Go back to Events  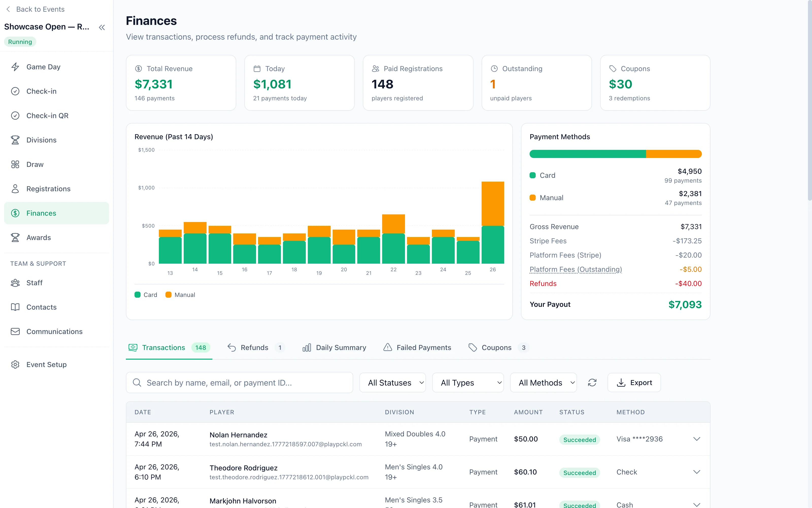36,9
